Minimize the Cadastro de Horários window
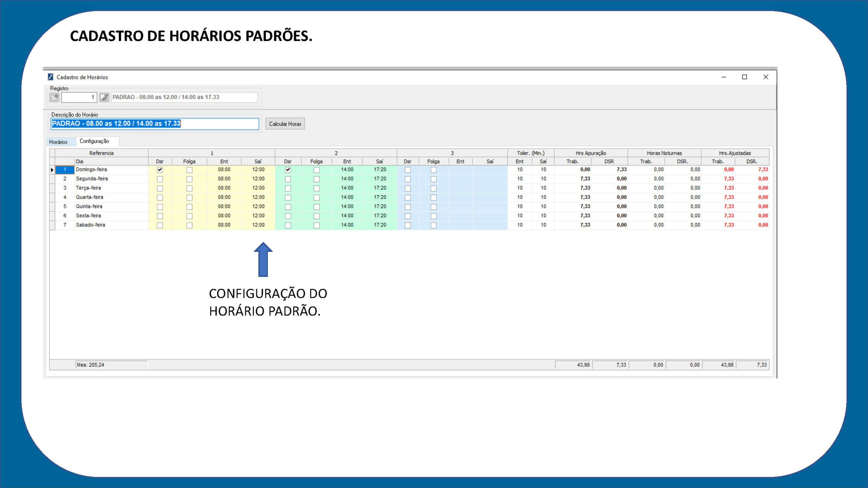The height and width of the screenshot is (488, 868). point(724,77)
